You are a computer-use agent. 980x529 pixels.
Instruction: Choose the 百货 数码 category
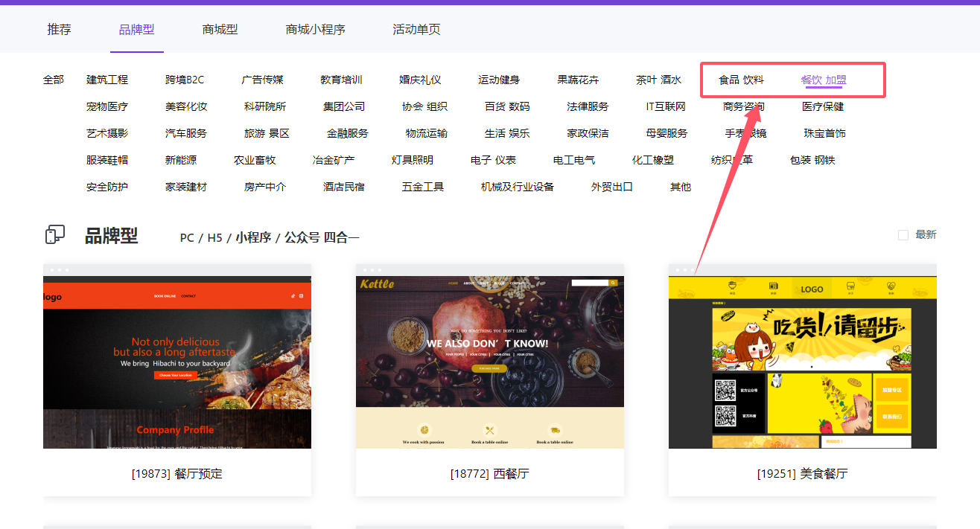coord(507,106)
